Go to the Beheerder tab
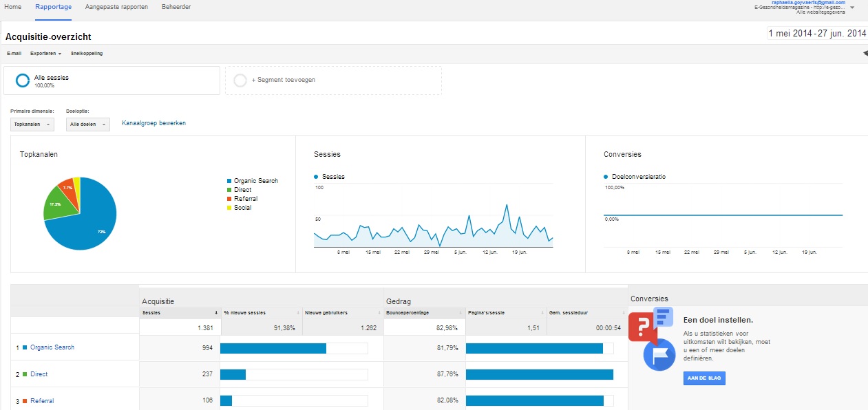This screenshot has width=868, height=410. tap(176, 7)
